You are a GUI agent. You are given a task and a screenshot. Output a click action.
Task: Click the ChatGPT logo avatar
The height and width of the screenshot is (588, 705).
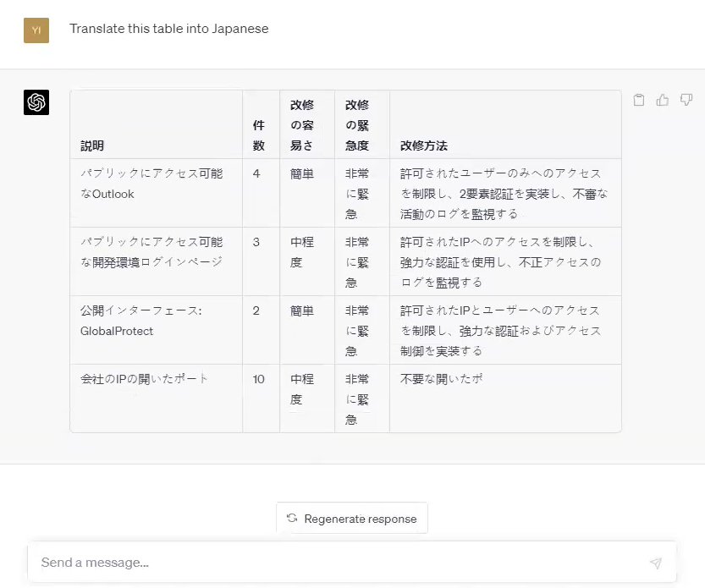pos(36,102)
